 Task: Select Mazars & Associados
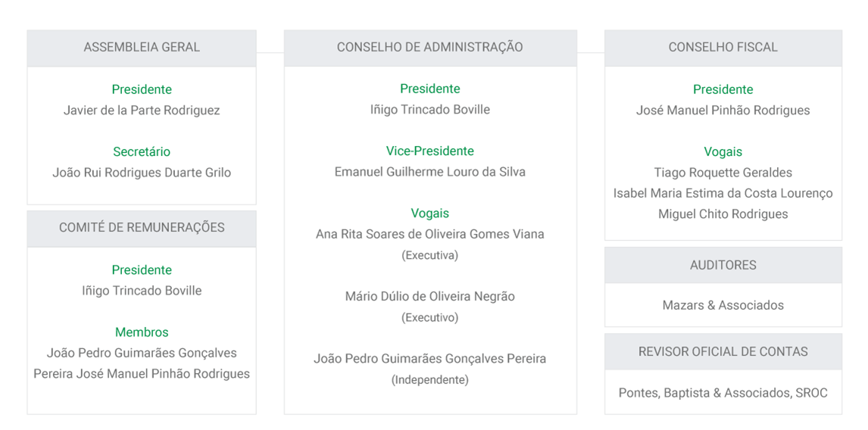723,306
